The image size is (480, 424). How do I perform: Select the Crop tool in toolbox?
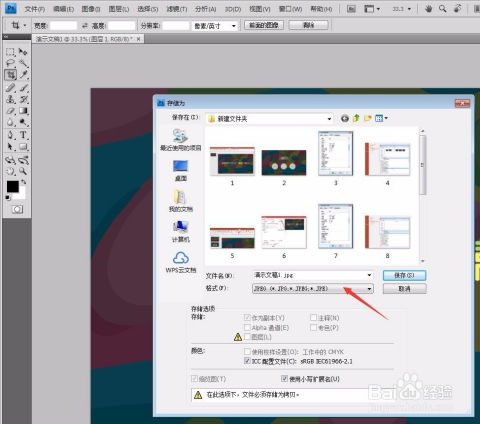tap(11, 75)
